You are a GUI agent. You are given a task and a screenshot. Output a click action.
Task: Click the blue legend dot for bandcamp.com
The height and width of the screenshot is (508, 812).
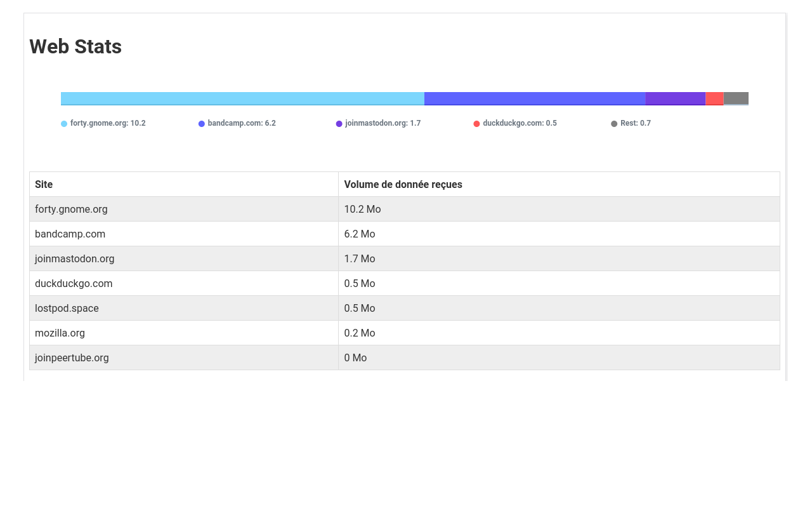(201, 124)
